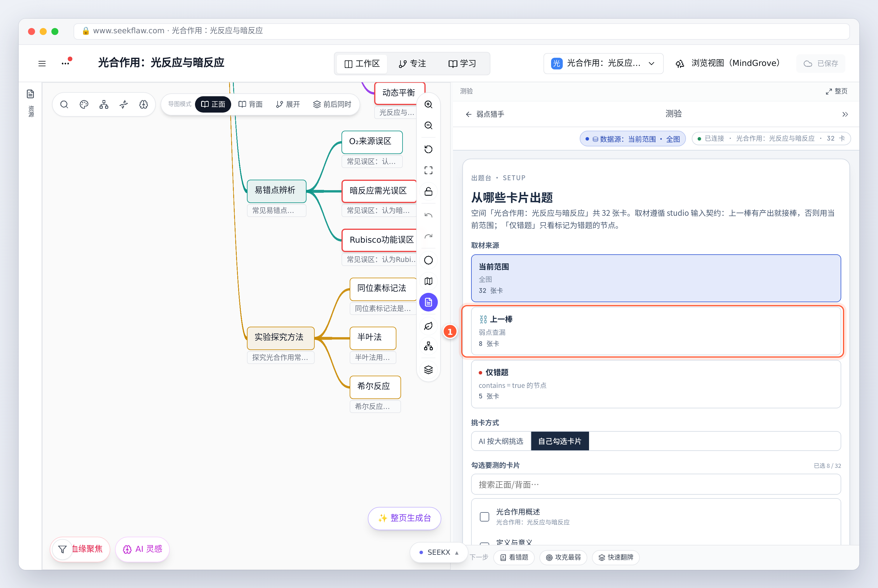878x588 pixels.
Task: Switch map mode to 背面
Action: [251, 104]
